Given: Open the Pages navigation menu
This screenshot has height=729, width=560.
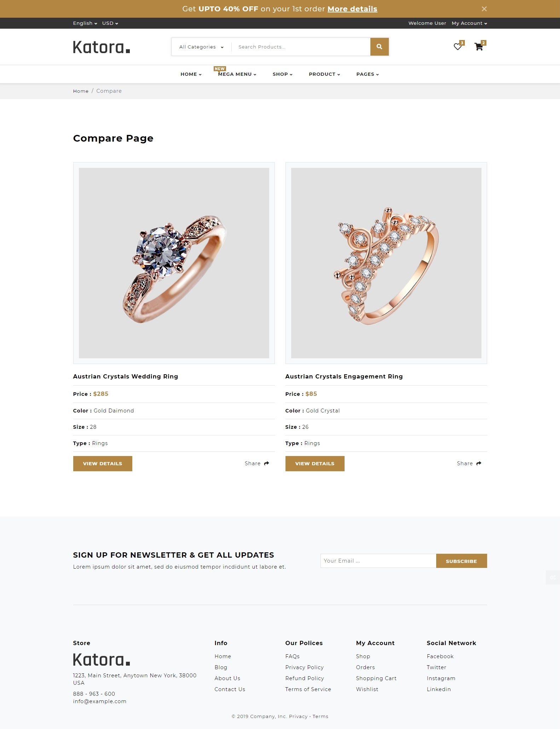Looking at the screenshot, I should 367,74.
